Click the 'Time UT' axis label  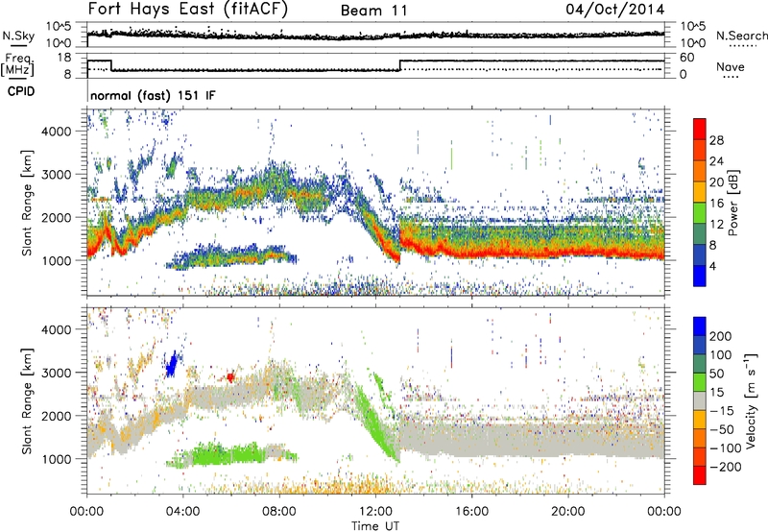click(375, 526)
